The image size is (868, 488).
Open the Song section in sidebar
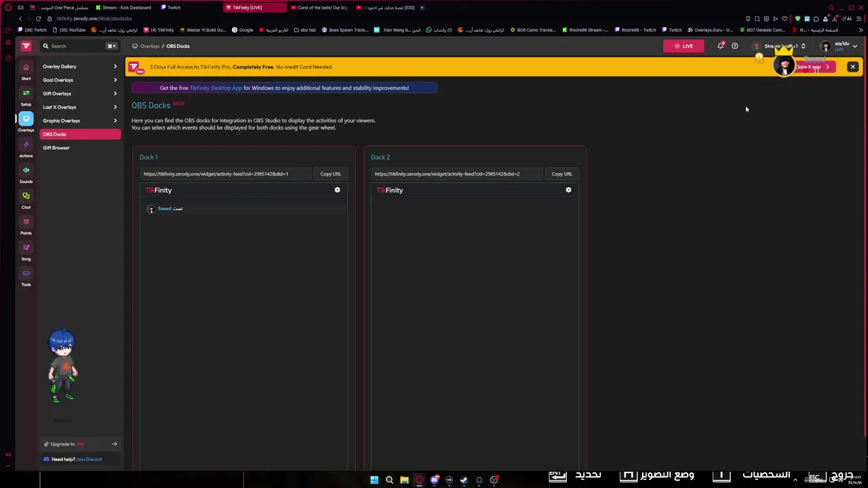pos(26,251)
